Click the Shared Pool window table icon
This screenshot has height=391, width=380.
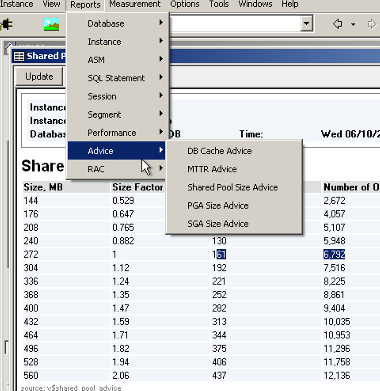pyautogui.click(x=19, y=56)
